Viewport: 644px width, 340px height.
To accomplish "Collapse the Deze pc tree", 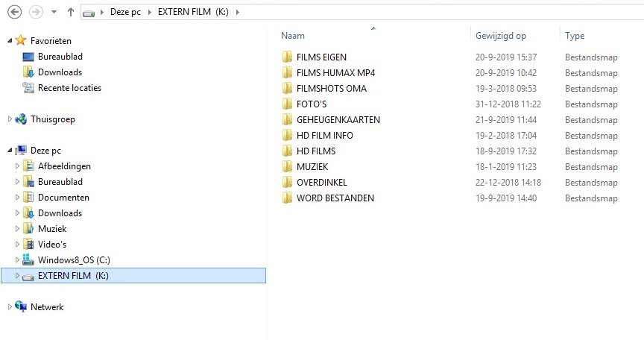I will coord(10,151).
